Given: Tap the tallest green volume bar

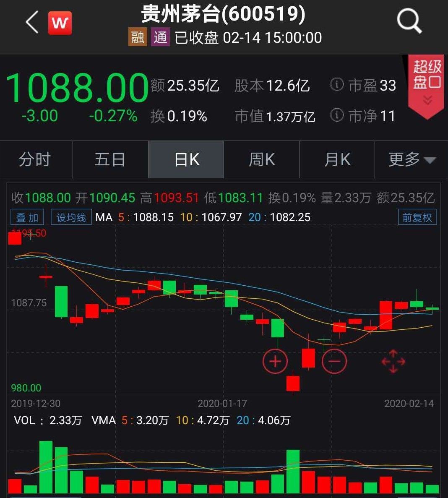Looking at the screenshot, I should tap(46, 467).
